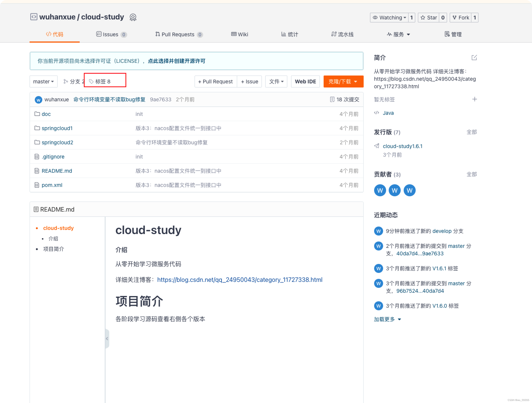Click the Web IDE button
The image size is (532, 403).
305,81
